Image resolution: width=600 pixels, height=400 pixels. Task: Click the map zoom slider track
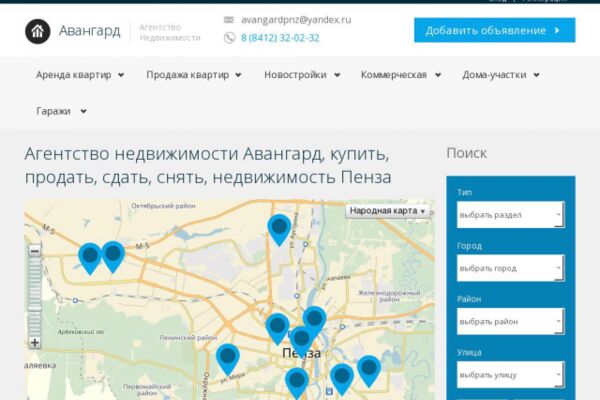(x=34, y=297)
